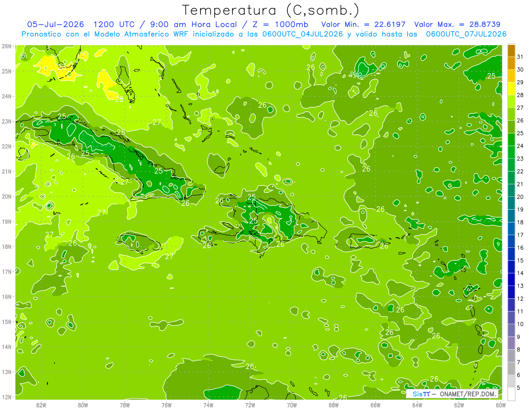Click the "ONAMET/REP.DOM." credit label
This screenshot has width=532, height=411.
468,394
